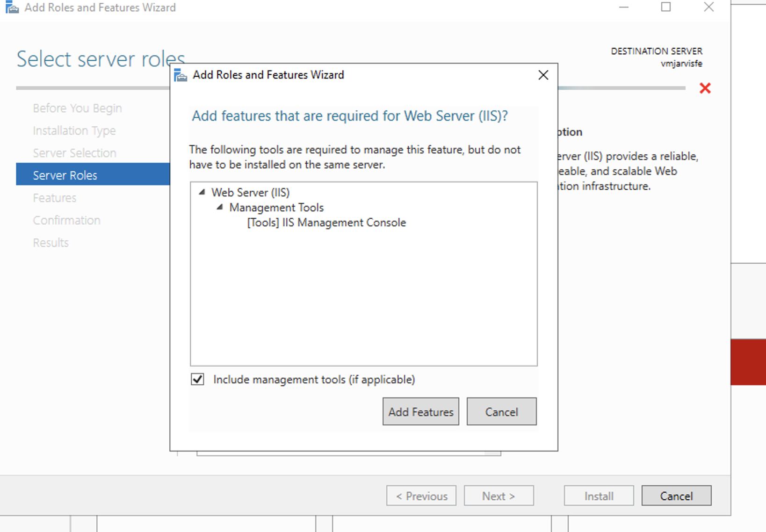Uncheck Include management tools checkbox
This screenshot has height=532, width=766.
pos(198,379)
